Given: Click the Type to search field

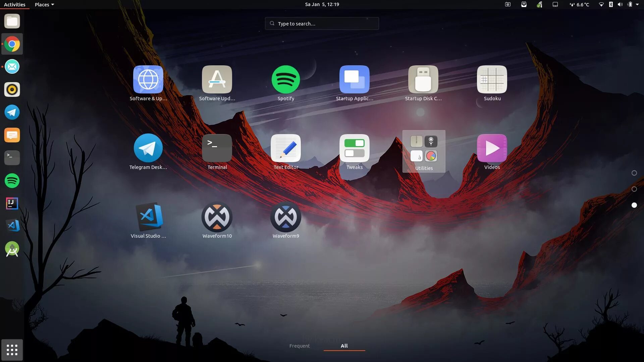Looking at the screenshot, I should [x=322, y=23].
